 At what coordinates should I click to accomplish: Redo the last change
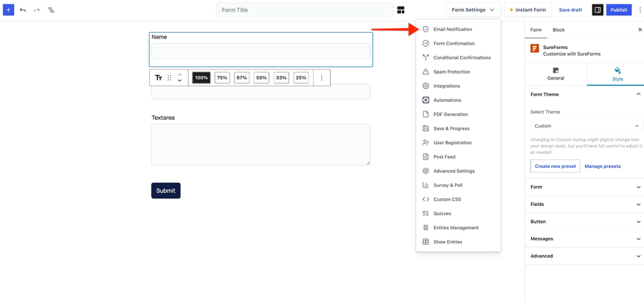(37, 10)
